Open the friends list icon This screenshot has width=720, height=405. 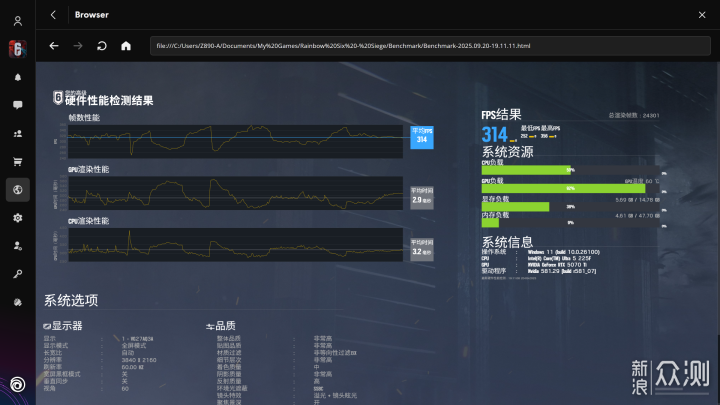[x=17, y=134]
